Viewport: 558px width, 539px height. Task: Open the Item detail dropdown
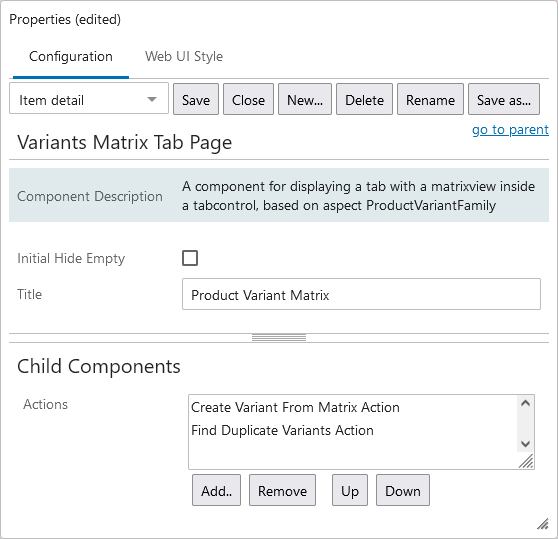pyautogui.click(x=89, y=99)
